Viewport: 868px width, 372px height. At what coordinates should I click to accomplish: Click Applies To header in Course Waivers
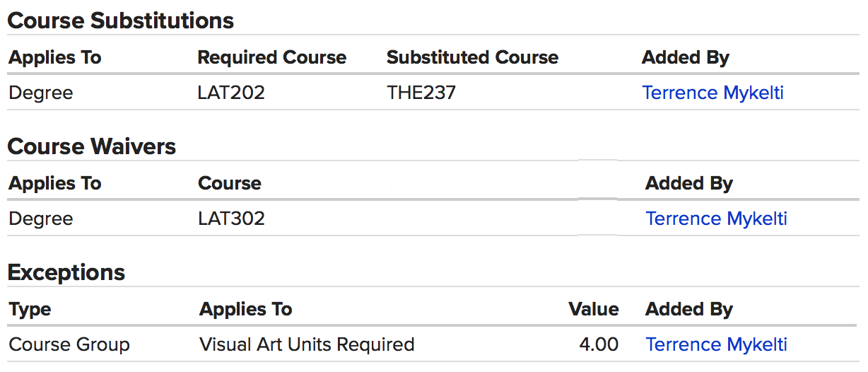point(55,183)
